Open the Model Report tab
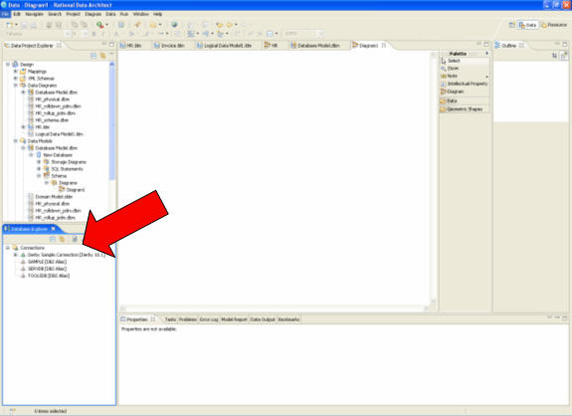This screenshot has height=416, width=572. [234, 319]
